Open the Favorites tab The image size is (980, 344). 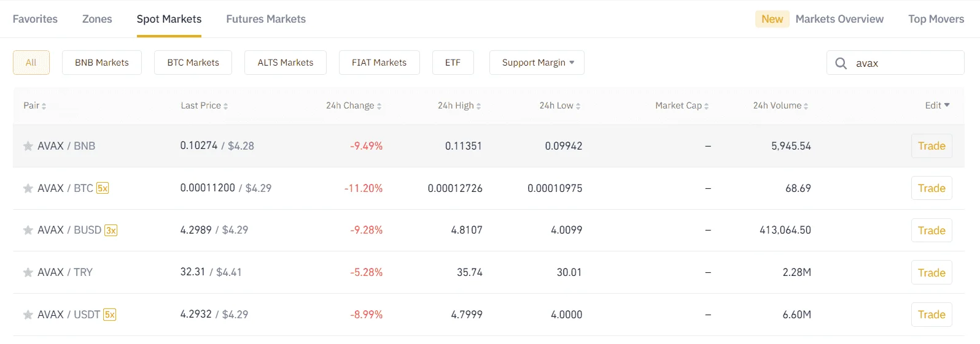tap(35, 19)
